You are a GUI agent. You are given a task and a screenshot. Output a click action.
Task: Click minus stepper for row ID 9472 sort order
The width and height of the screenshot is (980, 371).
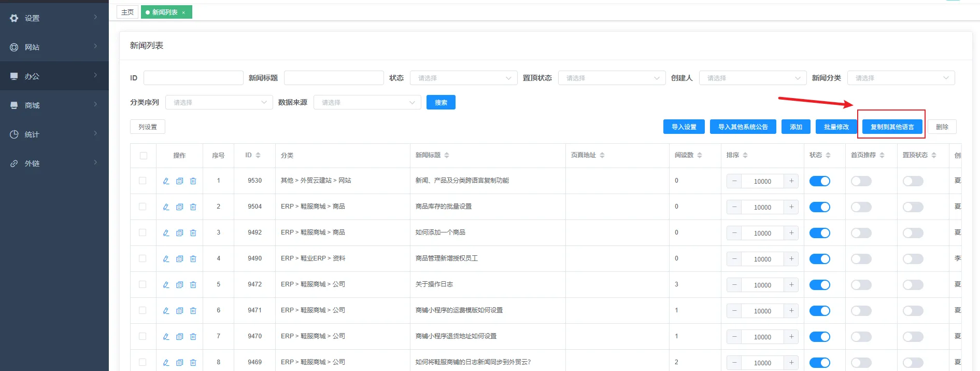[734, 285]
